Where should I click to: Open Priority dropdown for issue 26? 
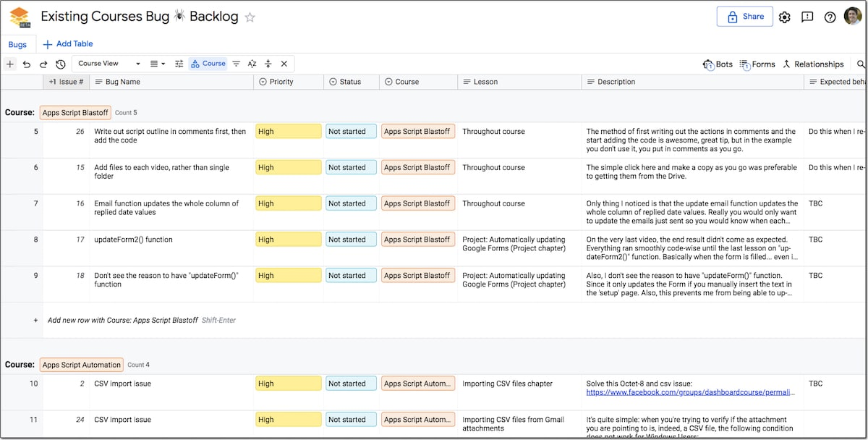288,132
